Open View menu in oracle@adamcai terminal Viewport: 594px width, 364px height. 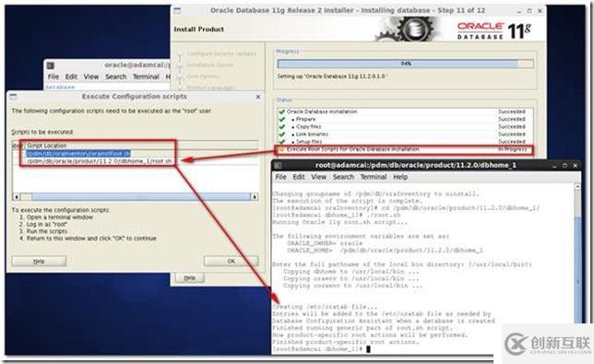coord(91,76)
